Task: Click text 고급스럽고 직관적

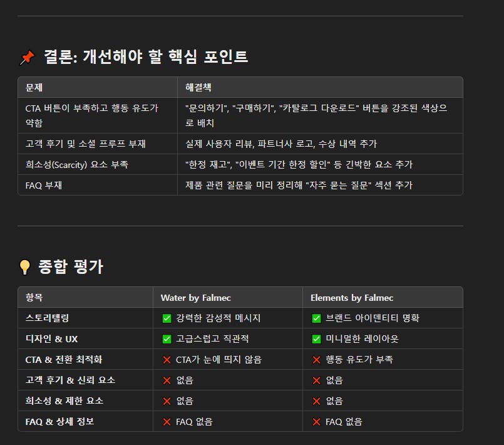Action: pyautogui.click(x=212, y=339)
